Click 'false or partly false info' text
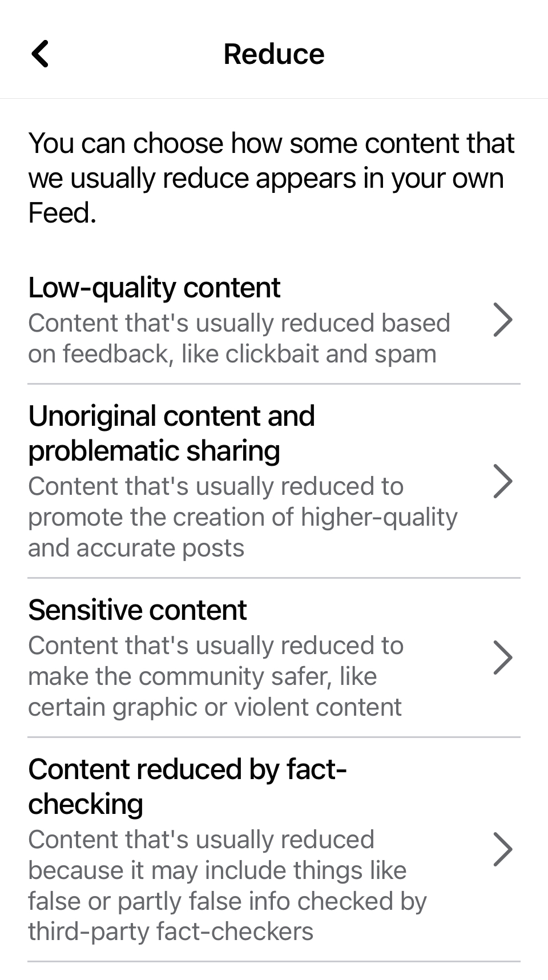Screen dimensions: 548x980 point(227,901)
